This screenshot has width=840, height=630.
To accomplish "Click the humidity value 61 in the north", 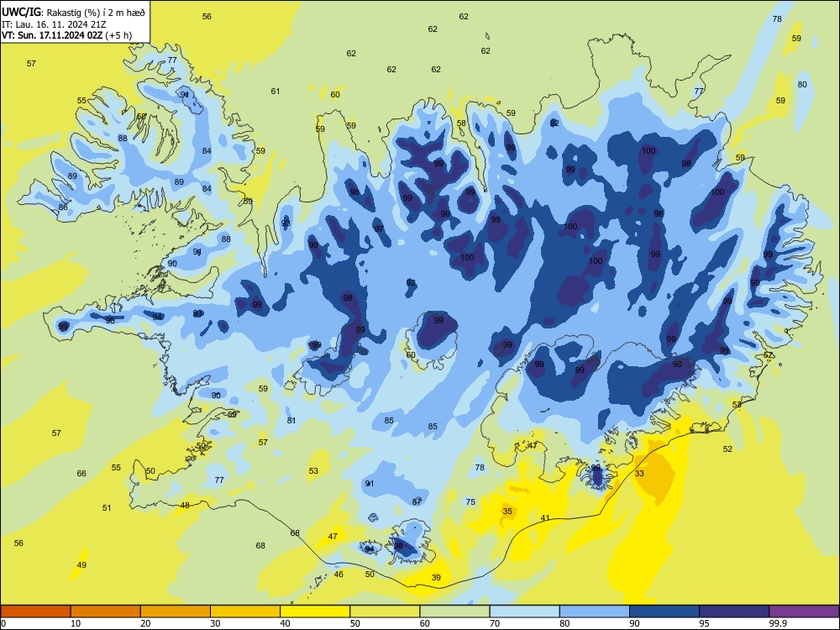I will click(276, 91).
